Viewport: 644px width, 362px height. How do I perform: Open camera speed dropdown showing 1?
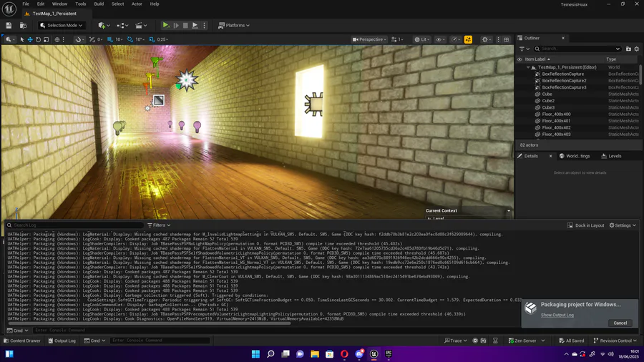[x=397, y=39]
